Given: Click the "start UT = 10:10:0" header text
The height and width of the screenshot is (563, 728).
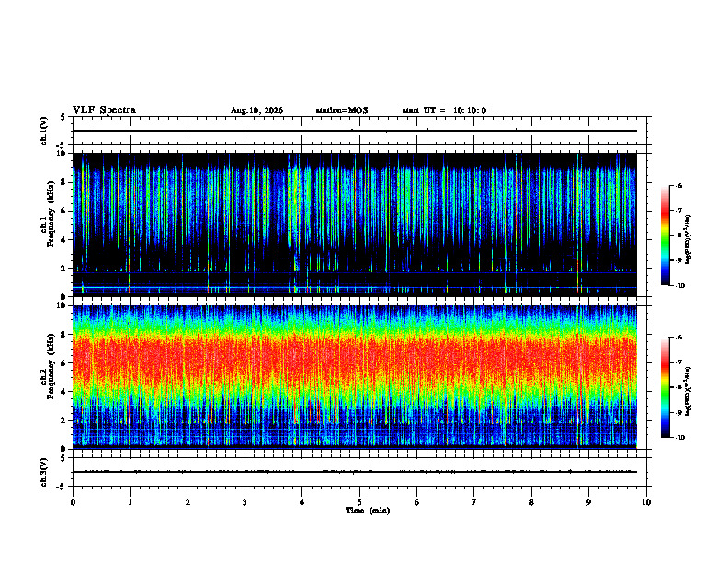Looking at the screenshot, I should [444, 110].
